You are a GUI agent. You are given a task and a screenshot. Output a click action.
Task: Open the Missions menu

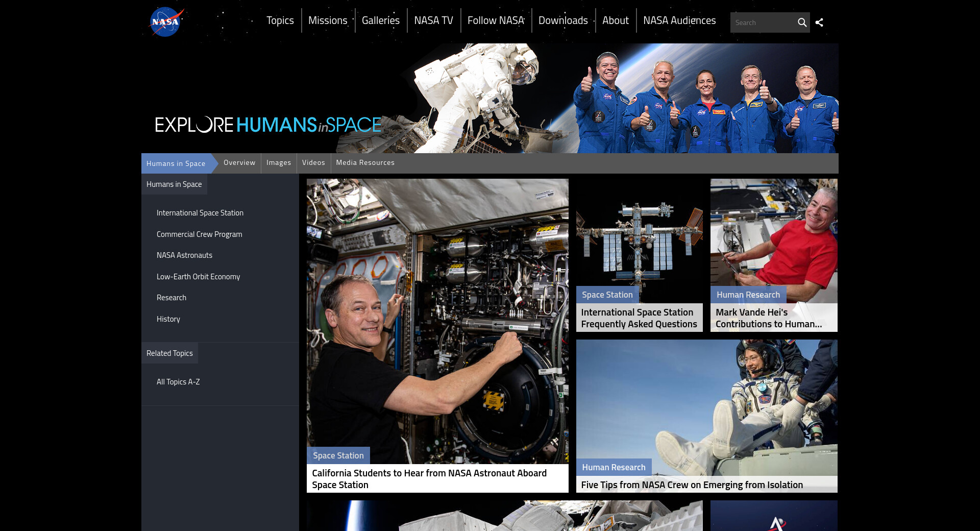click(328, 20)
